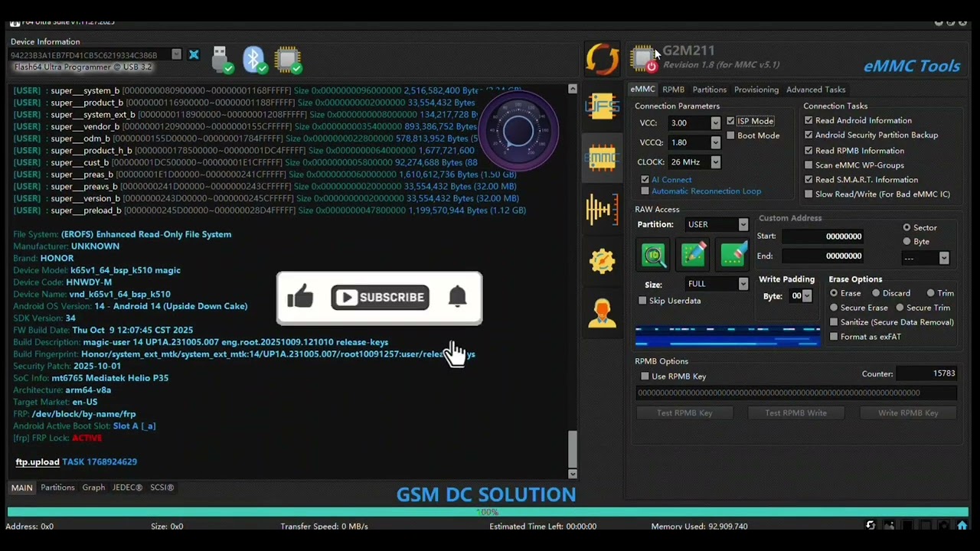Click the RPMB Counter value field

tap(926, 373)
